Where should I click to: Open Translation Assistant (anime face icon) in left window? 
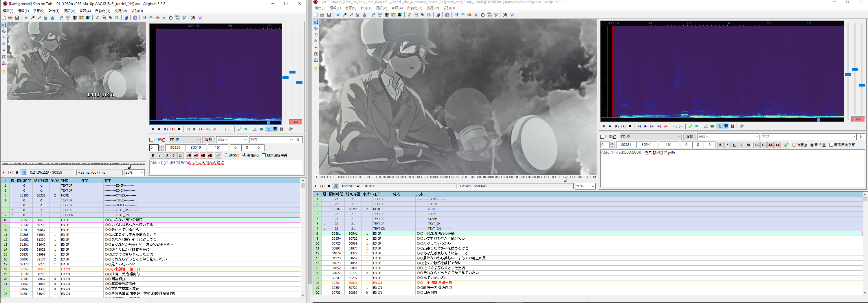(135, 18)
